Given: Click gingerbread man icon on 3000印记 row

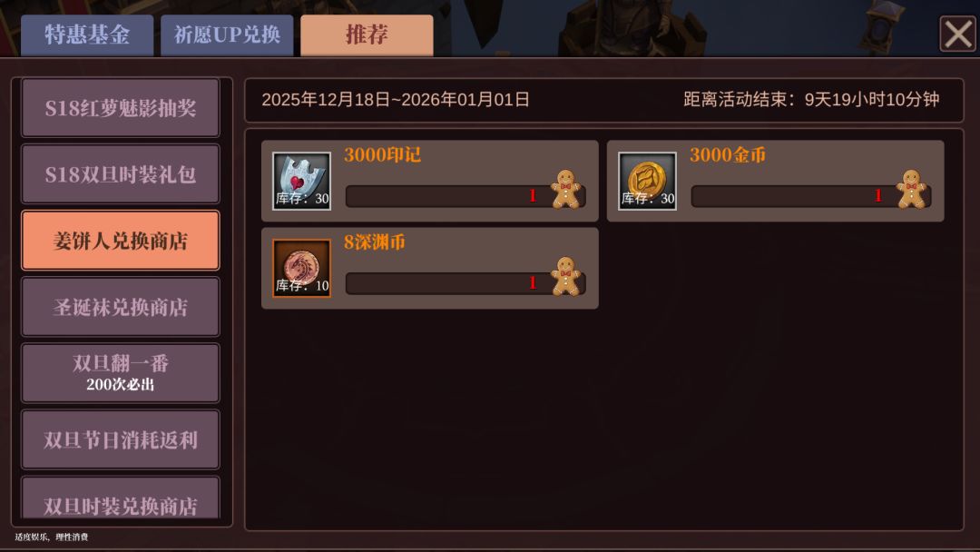Looking at the screenshot, I should point(566,189).
